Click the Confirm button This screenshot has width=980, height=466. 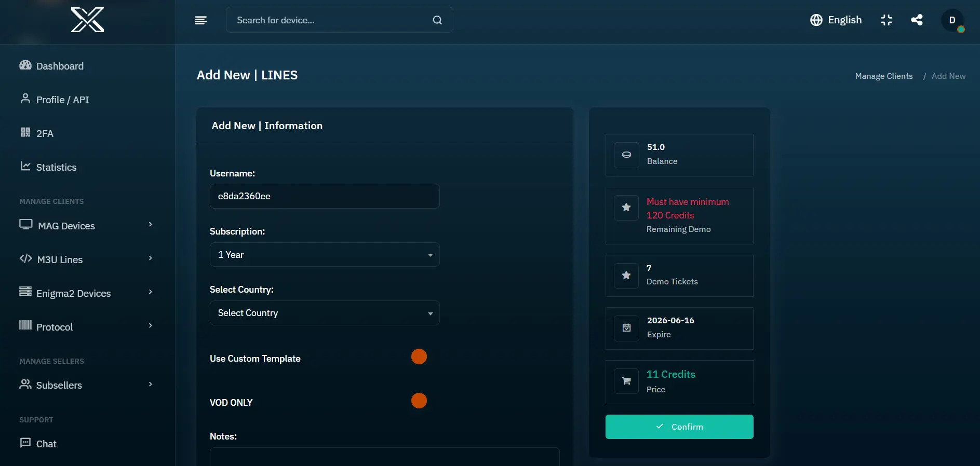pyautogui.click(x=679, y=427)
